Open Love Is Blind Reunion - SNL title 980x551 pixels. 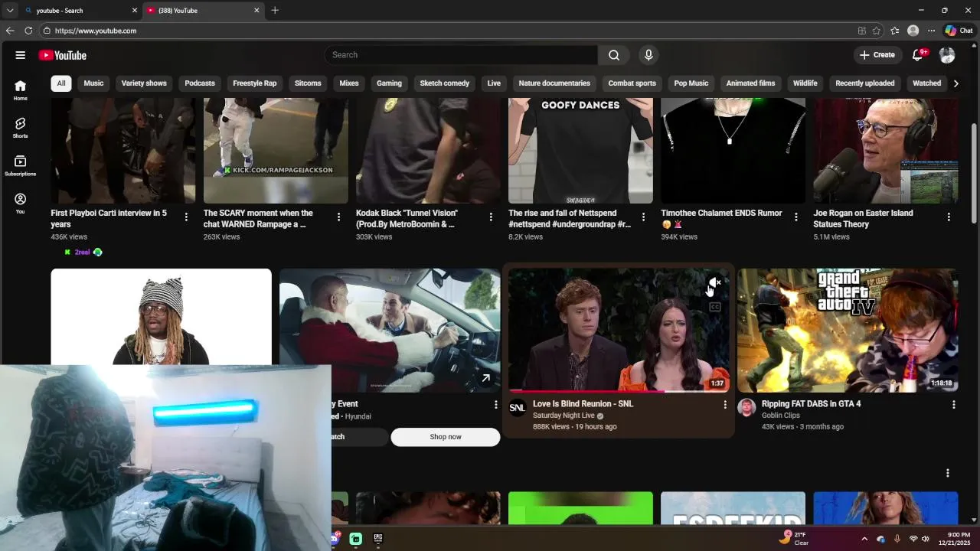pyautogui.click(x=583, y=404)
